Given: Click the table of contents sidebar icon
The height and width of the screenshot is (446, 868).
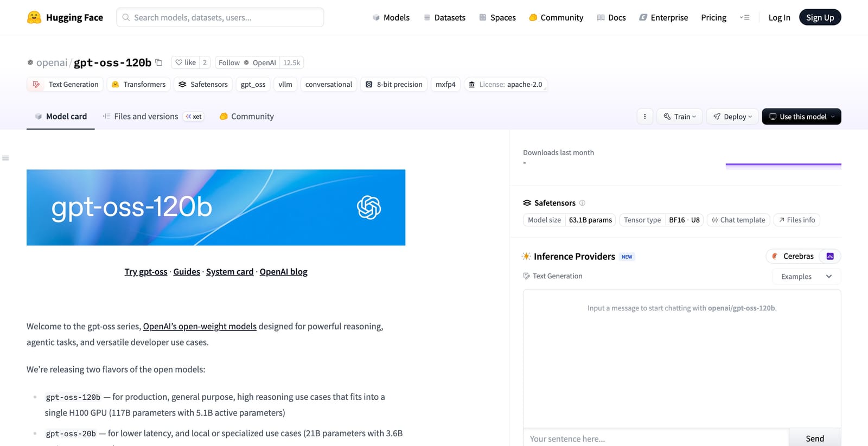Looking at the screenshot, I should (5, 158).
